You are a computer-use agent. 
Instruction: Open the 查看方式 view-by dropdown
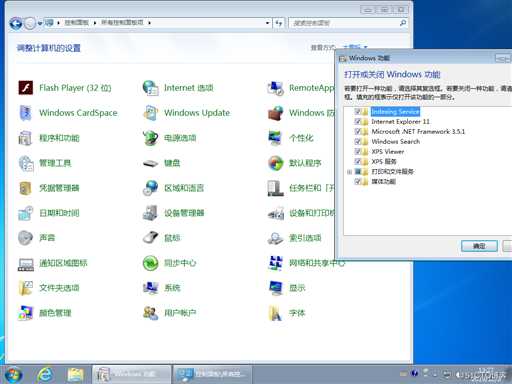[x=355, y=47]
